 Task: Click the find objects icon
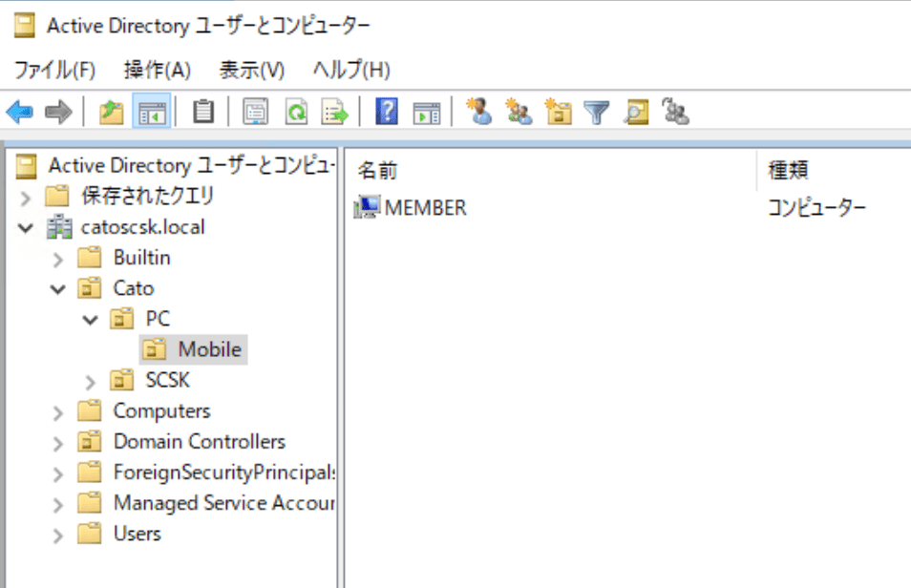(636, 113)
